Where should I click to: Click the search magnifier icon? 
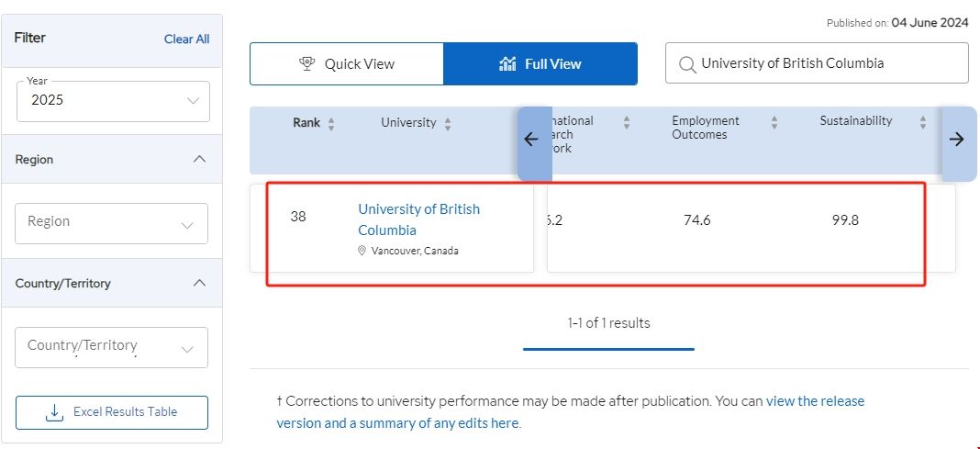coord(686,64)
